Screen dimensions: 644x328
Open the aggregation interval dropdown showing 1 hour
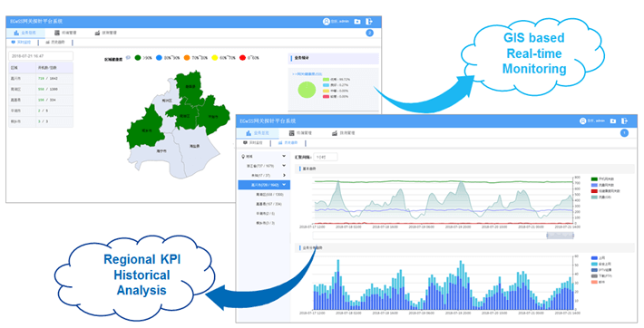click(326, 157)
